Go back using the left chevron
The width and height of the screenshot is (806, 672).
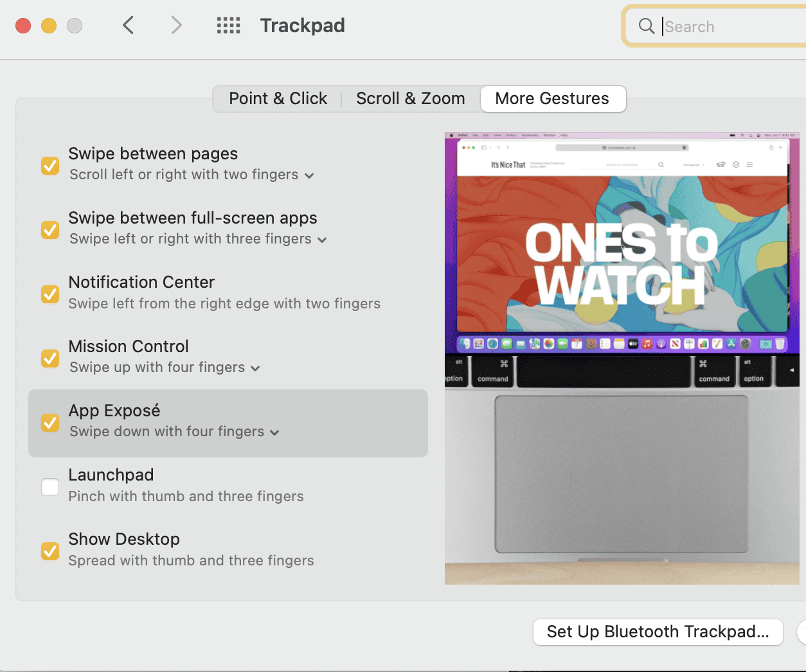pyautogui.click(x=129, y=26)
